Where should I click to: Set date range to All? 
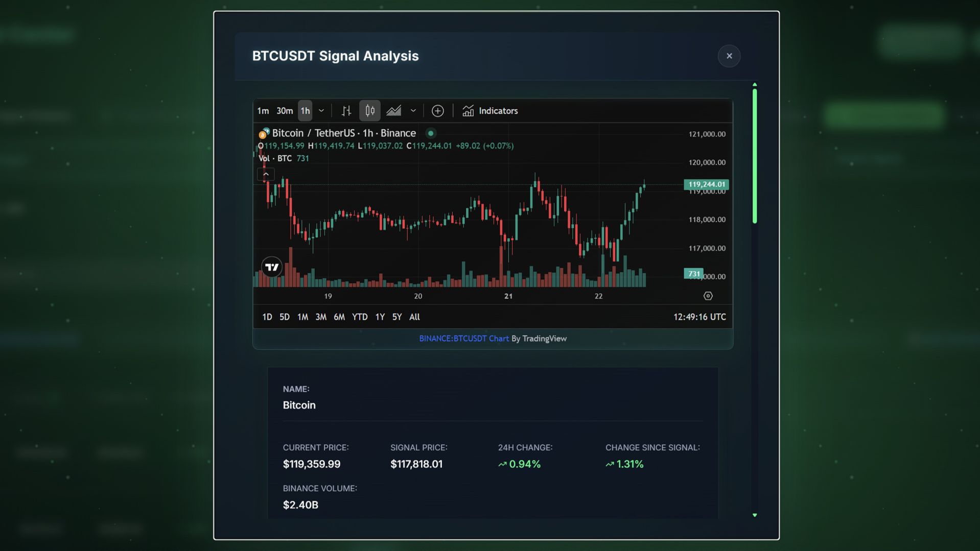click(414, 317)
